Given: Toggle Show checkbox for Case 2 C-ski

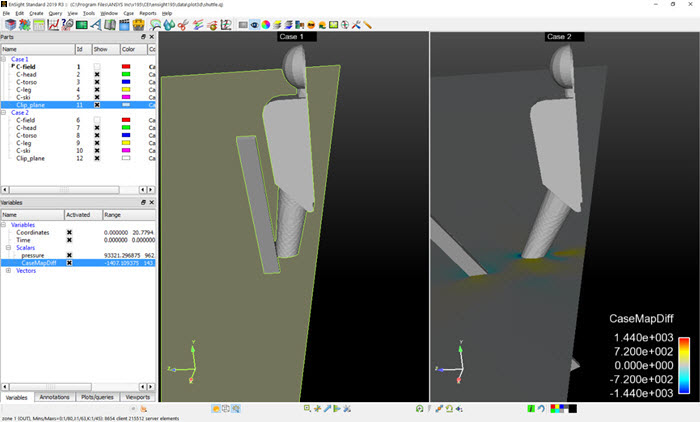Looking at the screenshot, I should click(x=97, y=150).
